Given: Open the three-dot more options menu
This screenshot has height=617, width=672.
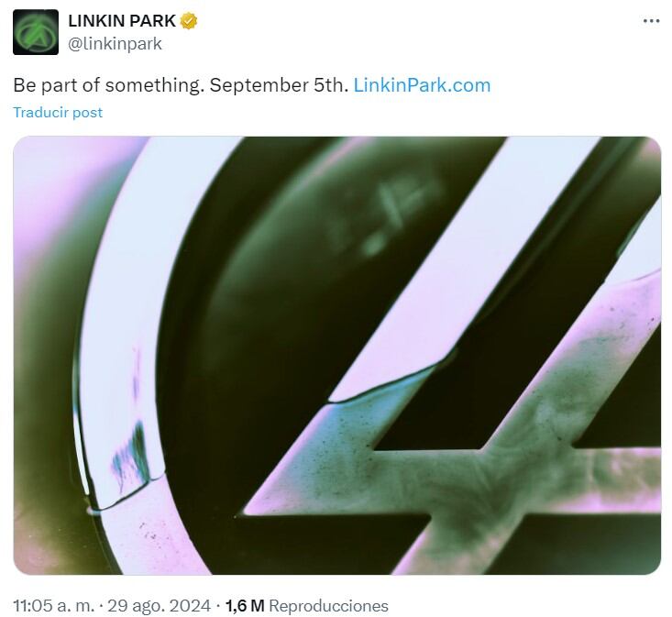Looking at the screenshot, I should click(652, 20).
